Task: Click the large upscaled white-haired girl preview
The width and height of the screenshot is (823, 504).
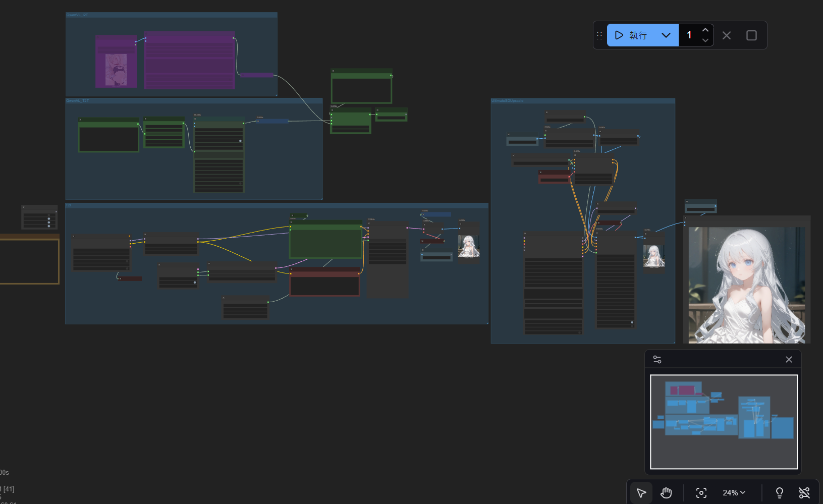Action: point(747,285)
